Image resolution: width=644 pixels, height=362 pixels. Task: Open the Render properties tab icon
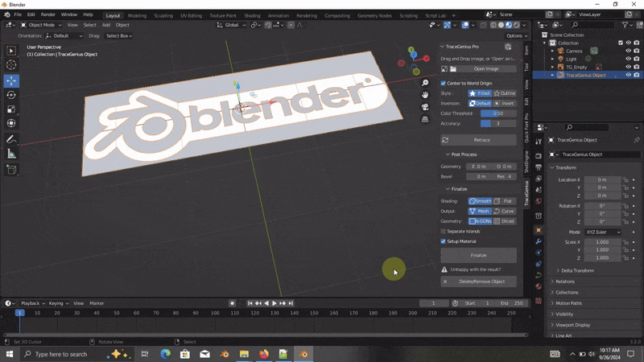pos(539,156)
